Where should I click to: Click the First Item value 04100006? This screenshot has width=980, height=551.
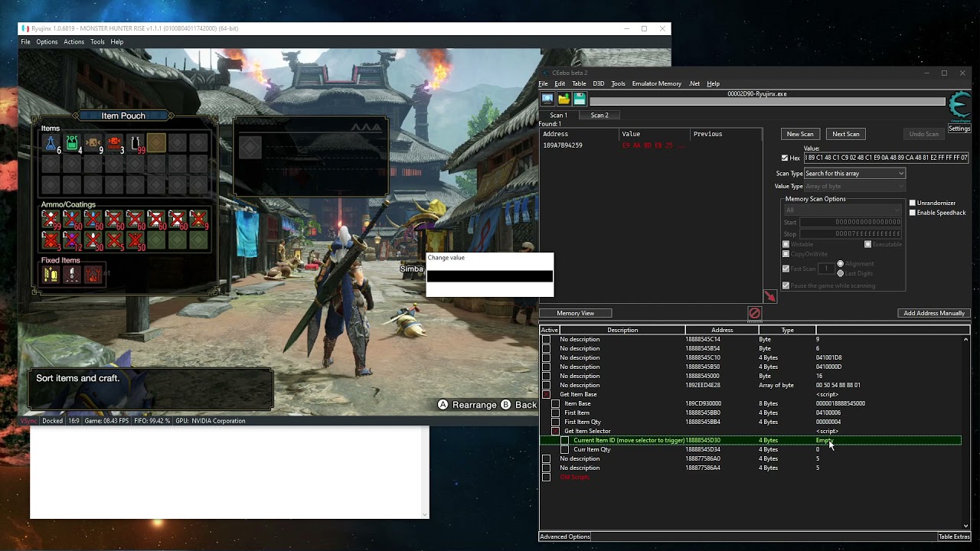click(829, 412)
